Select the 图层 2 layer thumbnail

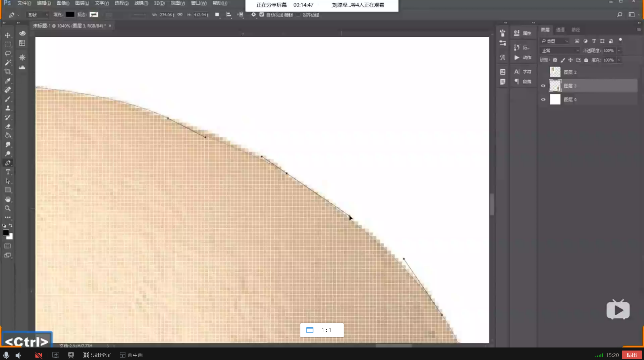point(555,72)
